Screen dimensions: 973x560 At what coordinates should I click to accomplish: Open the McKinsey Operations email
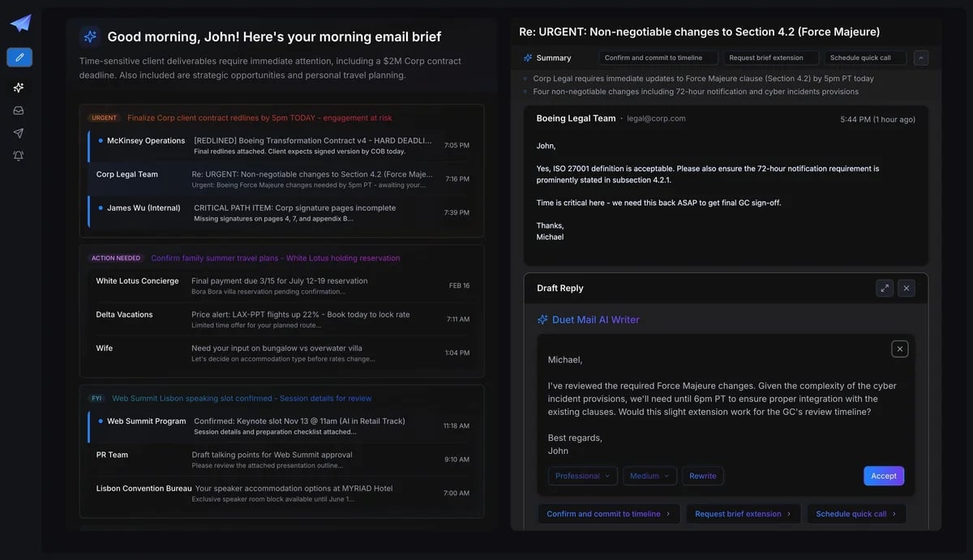[x=282, y=145]
